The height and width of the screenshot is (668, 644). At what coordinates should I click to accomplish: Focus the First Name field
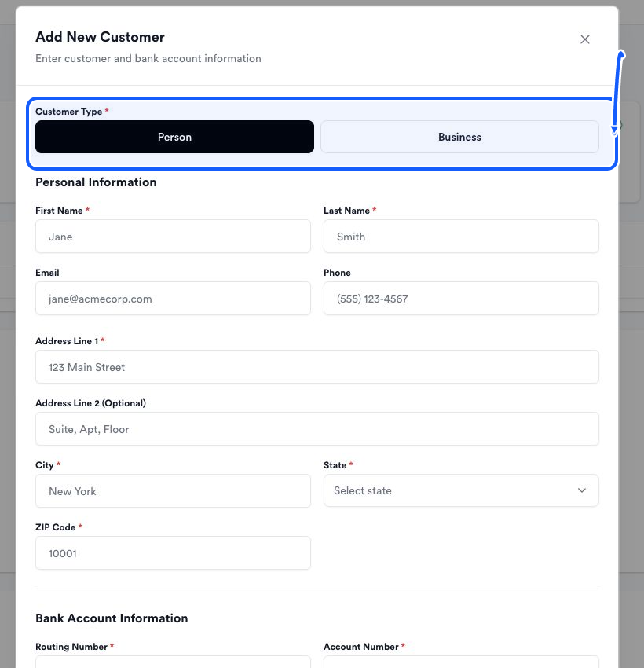pos(173,237)
